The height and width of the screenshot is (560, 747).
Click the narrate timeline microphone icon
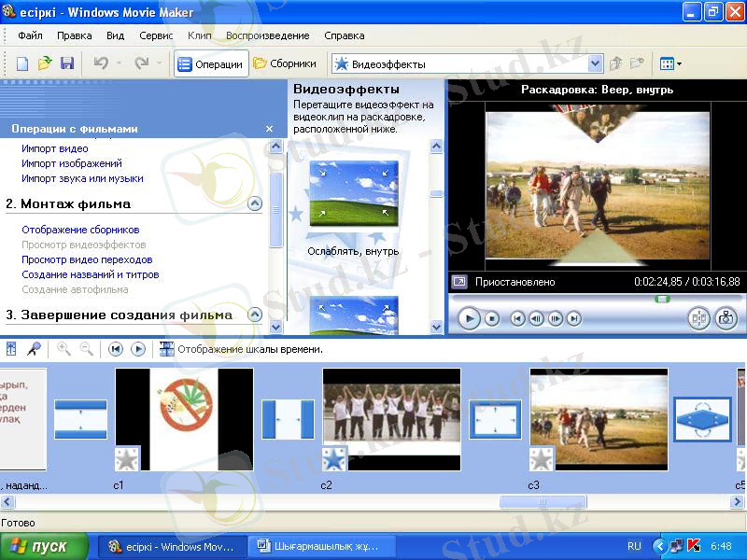pyautogui.click(x=35, y=348)
